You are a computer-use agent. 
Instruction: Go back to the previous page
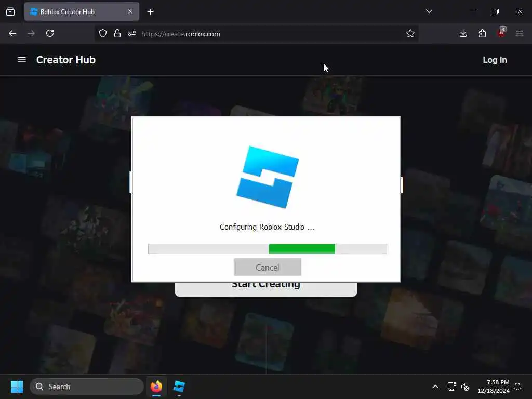pos(12,33)
